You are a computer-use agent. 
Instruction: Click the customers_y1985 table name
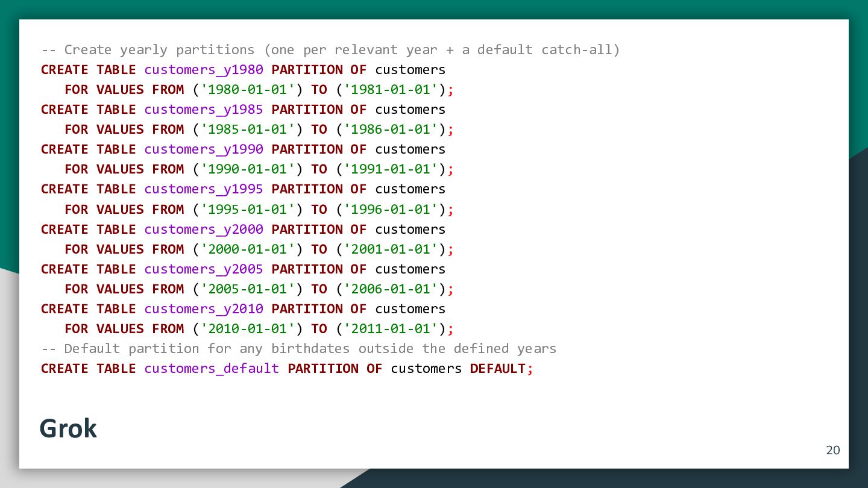coord(204,110)
